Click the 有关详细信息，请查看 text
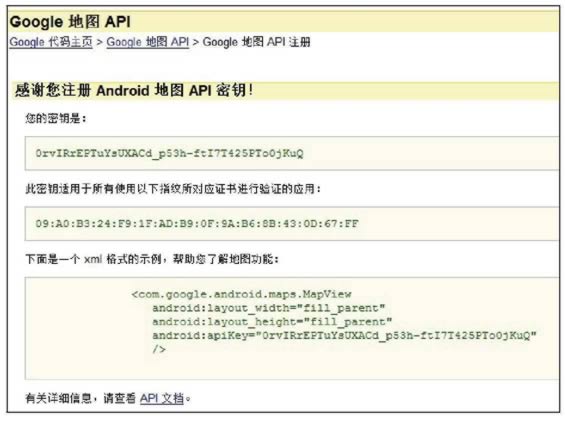Screen dimensions: 565x421 [81, 399]
